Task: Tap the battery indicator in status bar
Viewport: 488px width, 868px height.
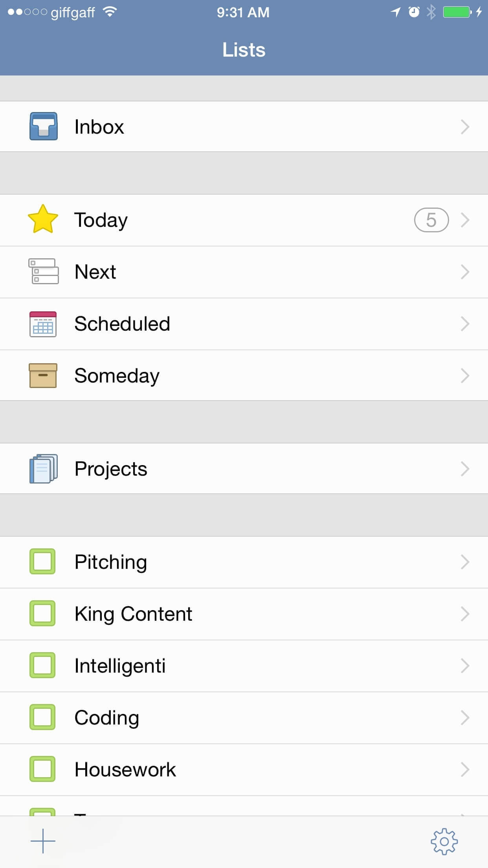Action: (457, 12)
